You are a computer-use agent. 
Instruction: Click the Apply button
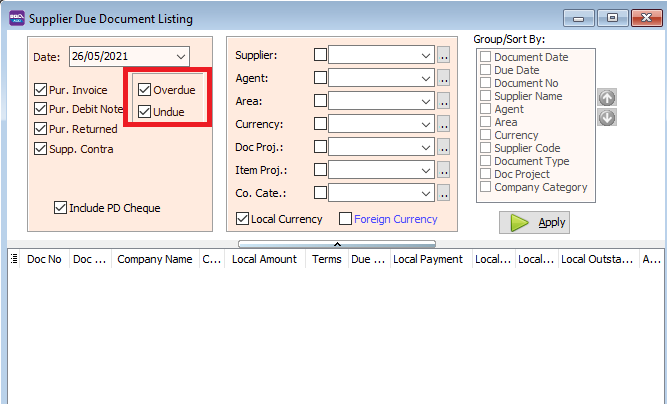click(534, 222)
